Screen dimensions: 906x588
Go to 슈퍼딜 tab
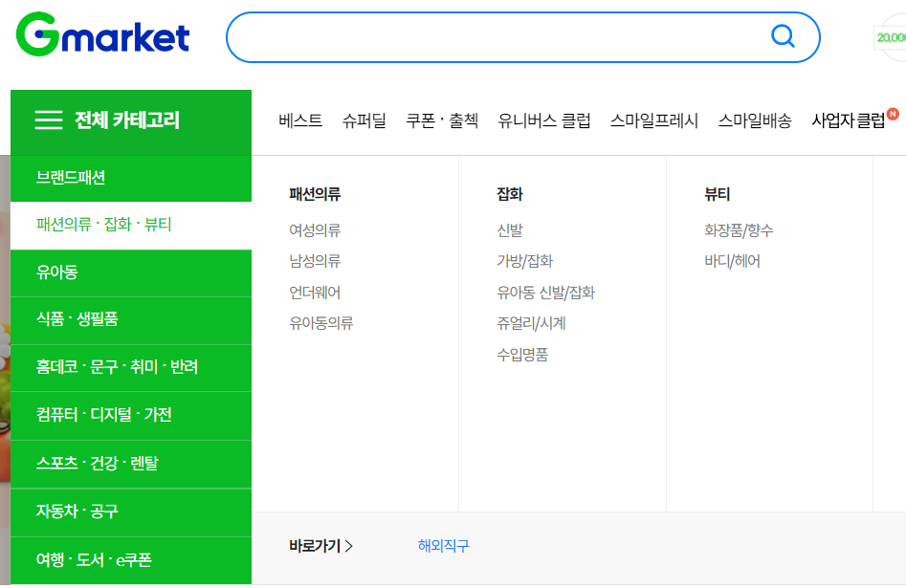tap(364, 120)
